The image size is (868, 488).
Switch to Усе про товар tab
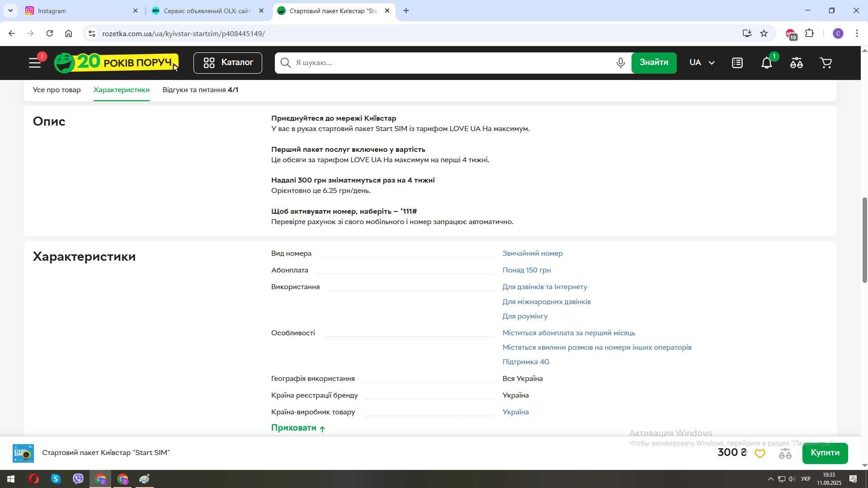click(57, 90)
